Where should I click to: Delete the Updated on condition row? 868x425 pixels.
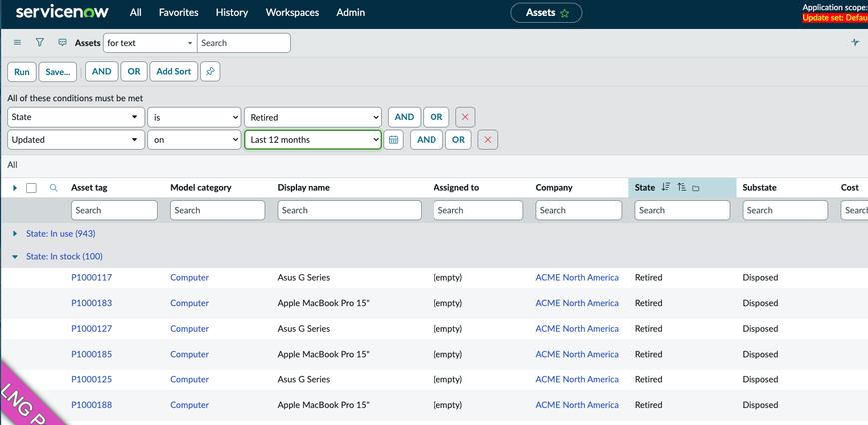pos(488,140)
